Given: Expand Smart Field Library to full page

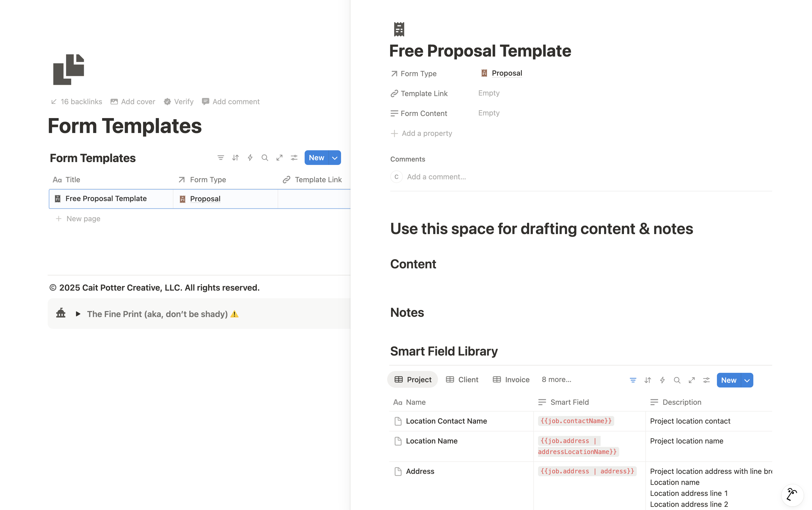Looking at the screenshot, I should point(692,380).
